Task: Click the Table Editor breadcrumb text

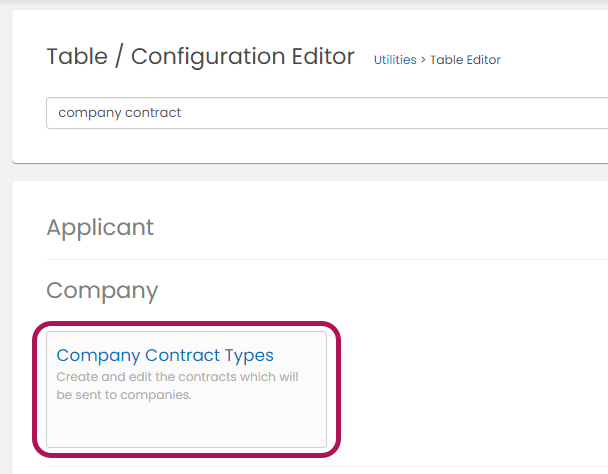Action: click(x=465, y=60)
